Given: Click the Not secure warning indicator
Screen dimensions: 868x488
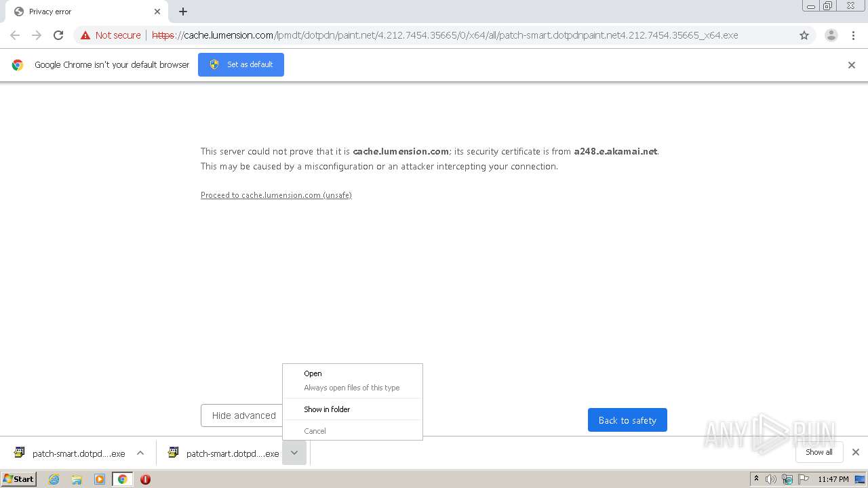Looking at the screenshot, I should click(111, 35).
